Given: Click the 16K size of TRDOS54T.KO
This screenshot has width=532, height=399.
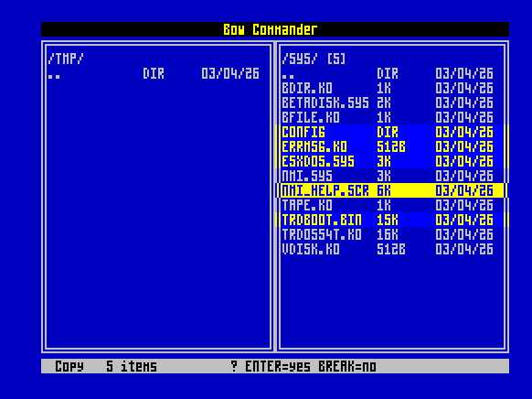Looking at the screenshot, I should point(388,234).
